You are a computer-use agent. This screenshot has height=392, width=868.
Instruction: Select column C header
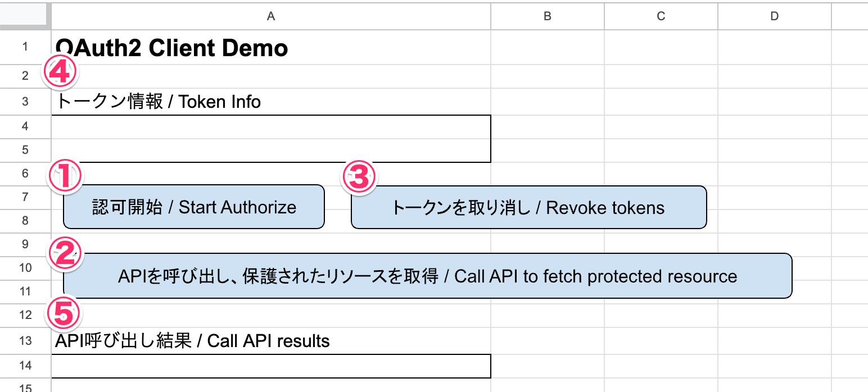coord(661,16)
